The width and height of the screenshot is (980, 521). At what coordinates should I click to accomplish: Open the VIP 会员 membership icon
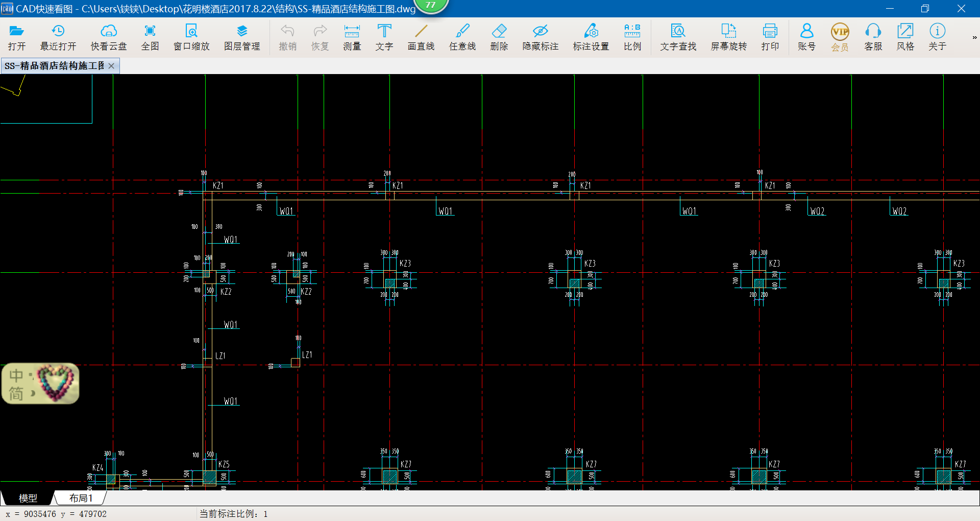pos(840,38)
